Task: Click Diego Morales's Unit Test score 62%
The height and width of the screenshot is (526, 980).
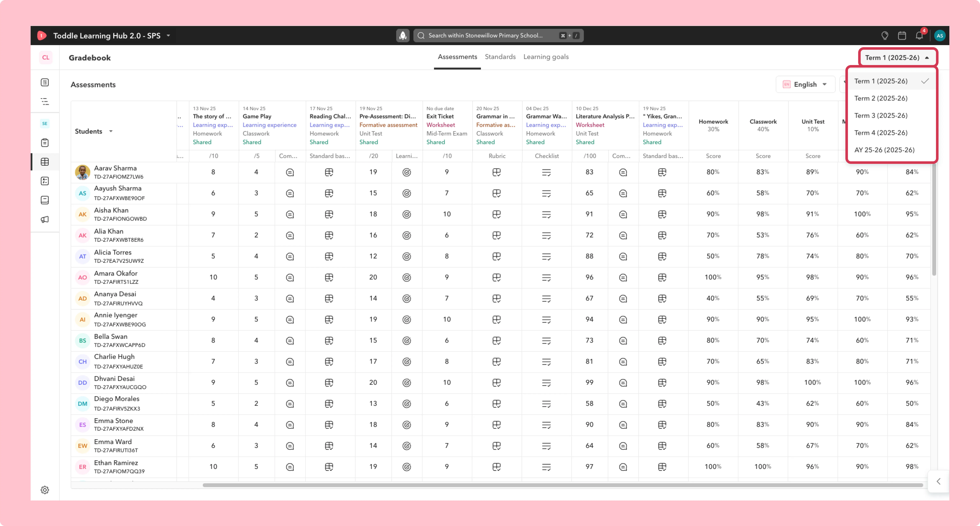Action: (x=813, y=404)
